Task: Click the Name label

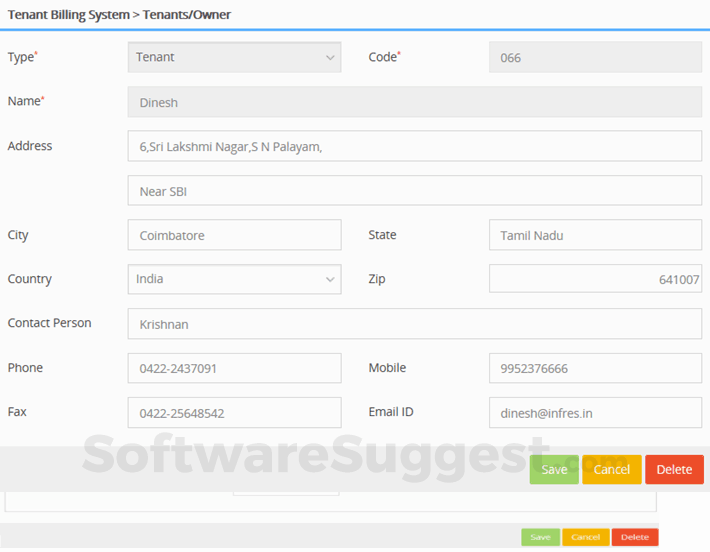Action: (24, 101)
